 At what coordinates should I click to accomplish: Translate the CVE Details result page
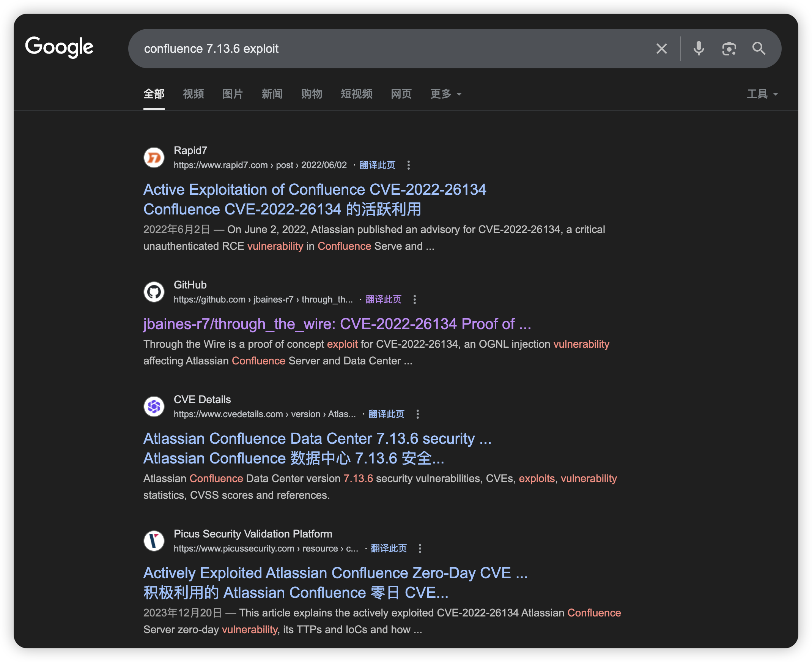coord(387,414)
